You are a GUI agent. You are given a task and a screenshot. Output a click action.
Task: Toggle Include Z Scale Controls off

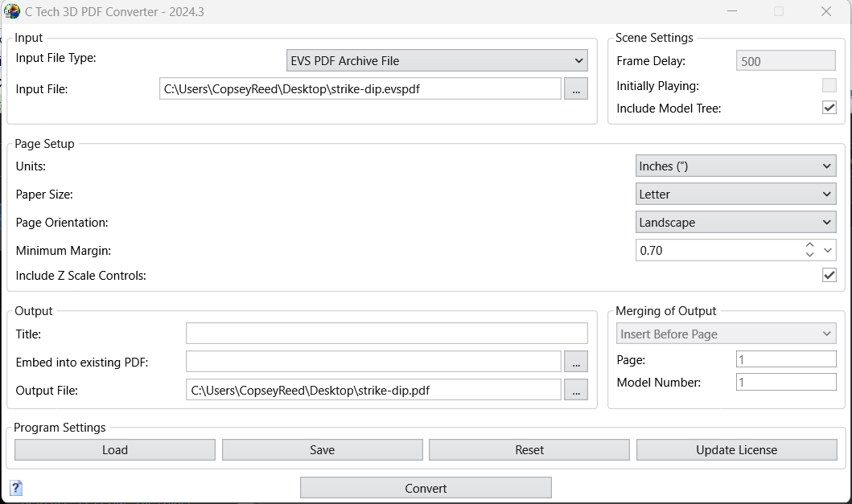click(829, 275)
